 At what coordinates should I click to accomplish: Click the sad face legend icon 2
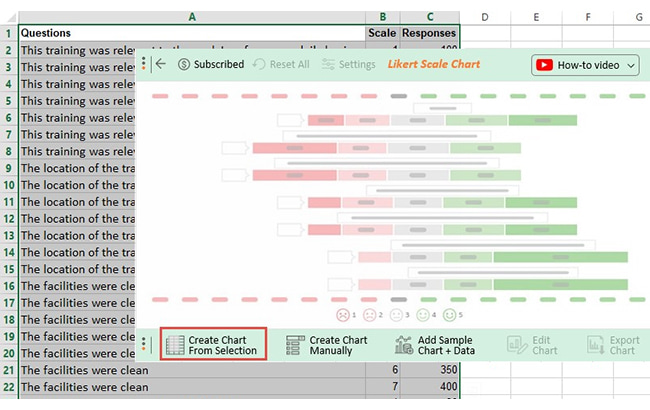tap(369, 315)
